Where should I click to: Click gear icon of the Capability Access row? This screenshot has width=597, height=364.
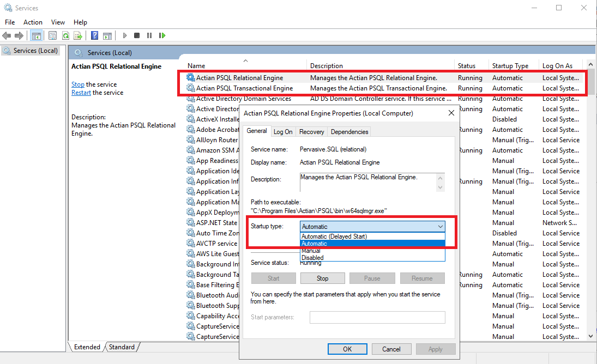[190, 316]
